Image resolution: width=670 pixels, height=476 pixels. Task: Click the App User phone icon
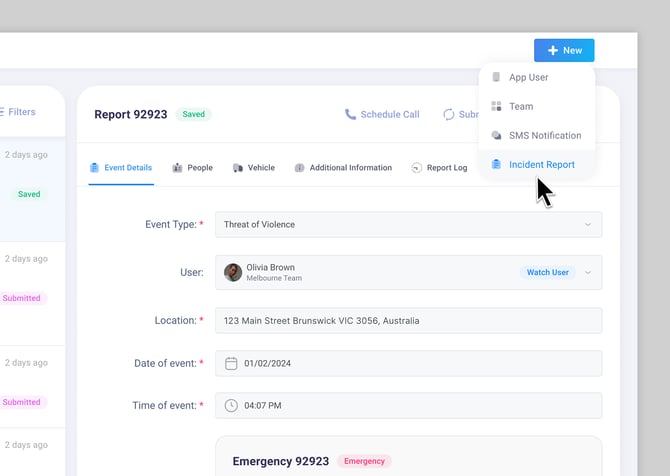(496, 77)
